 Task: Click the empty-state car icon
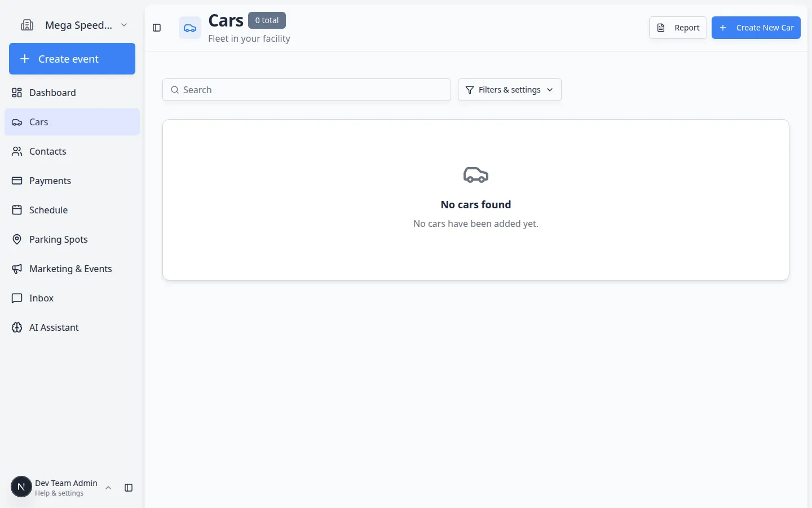tap(476, 175)
